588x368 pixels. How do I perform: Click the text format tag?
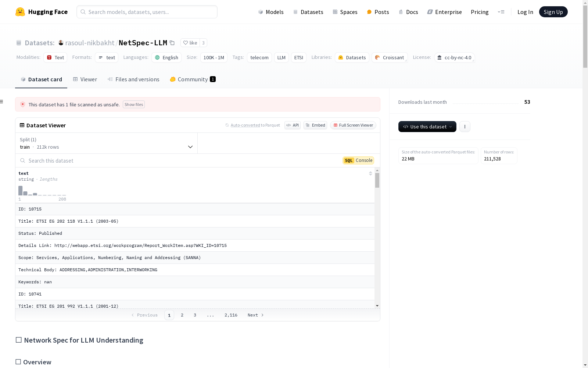pos(107,57)
